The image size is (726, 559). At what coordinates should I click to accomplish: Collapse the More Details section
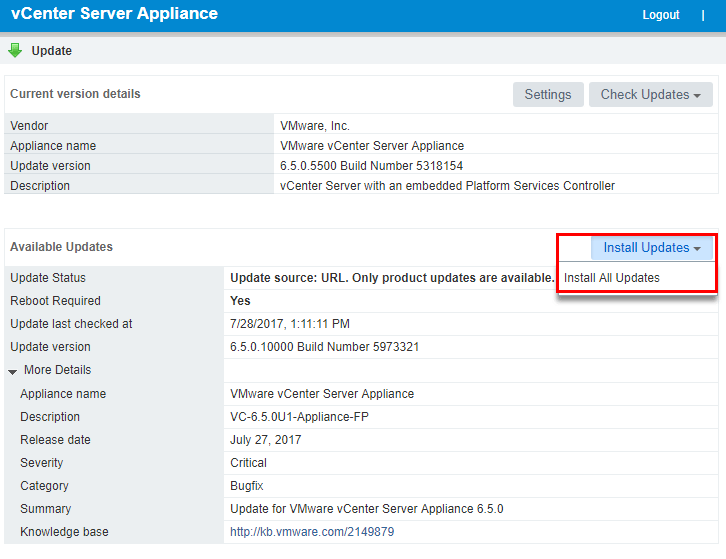click(x=14, y=371)
